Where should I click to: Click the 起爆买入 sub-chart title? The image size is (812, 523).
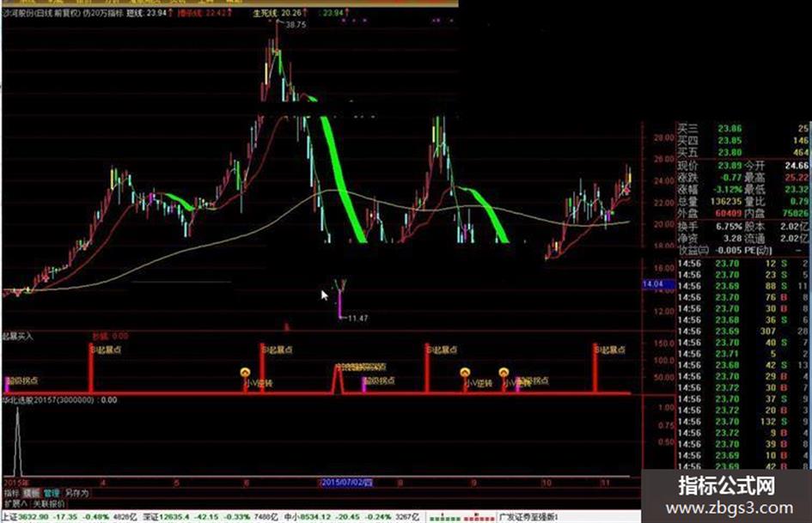point(18,337)
